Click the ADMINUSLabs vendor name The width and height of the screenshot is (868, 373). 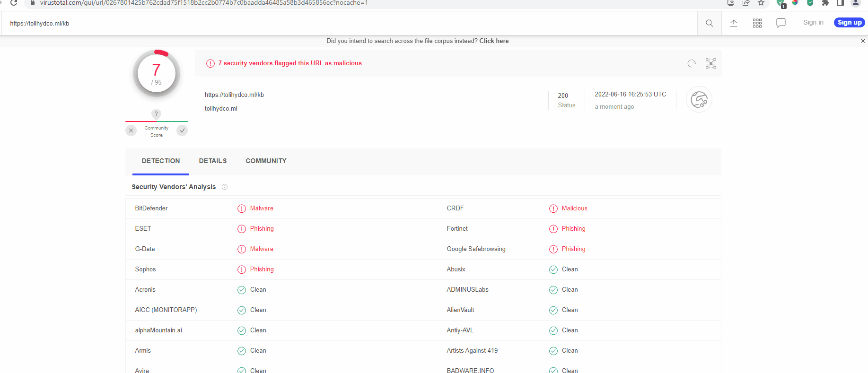pyautogui.click(x=467, y=290)
